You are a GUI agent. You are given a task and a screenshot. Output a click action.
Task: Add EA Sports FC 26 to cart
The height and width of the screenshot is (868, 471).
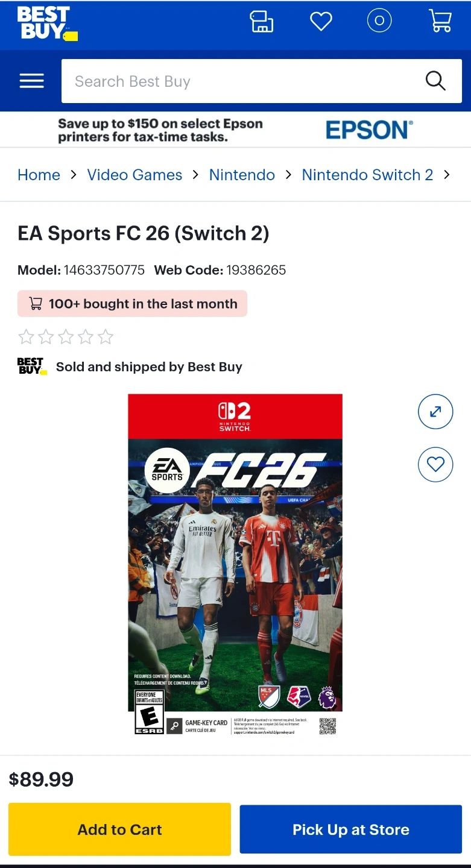click(119, 829)
